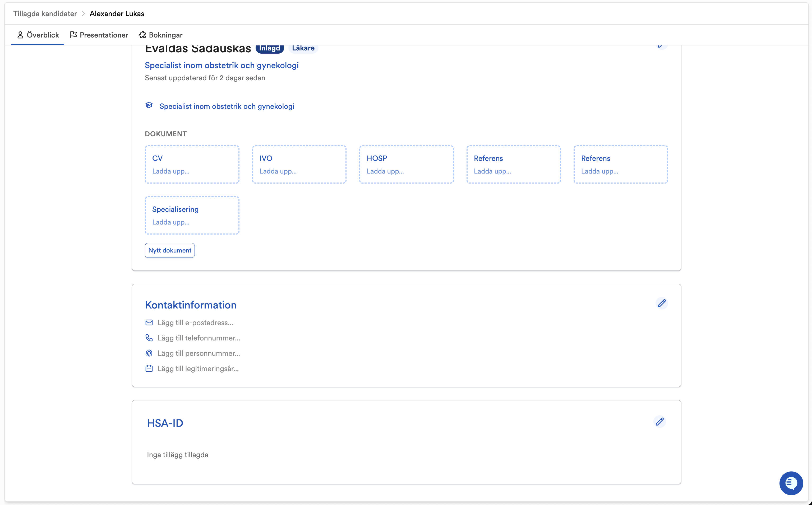Image resolution: width=812 pixels, height=505 pixels.
Task: Click the envelope email icon
Action: pyautogui.click(x=149, y=323)
